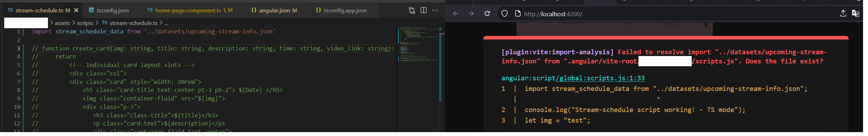Go forward in the browser
Screen dimensions: 868x136
(x=471, y=14)
